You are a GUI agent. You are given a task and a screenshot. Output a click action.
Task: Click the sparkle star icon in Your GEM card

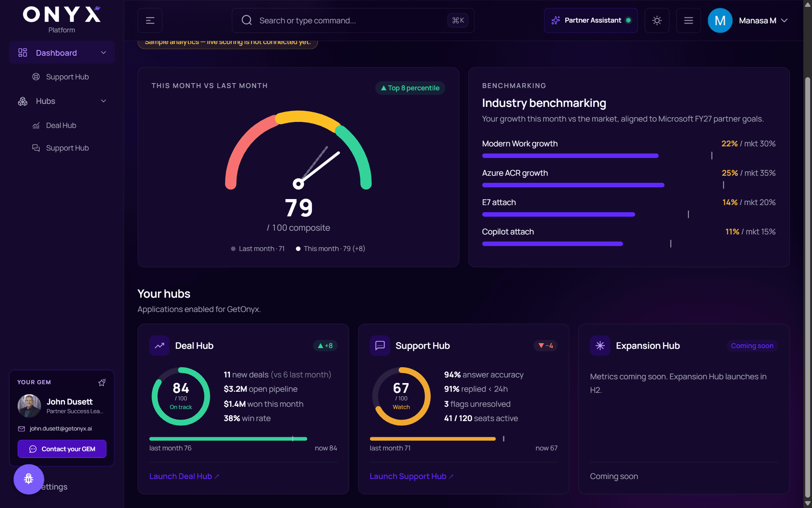(102, 382)
